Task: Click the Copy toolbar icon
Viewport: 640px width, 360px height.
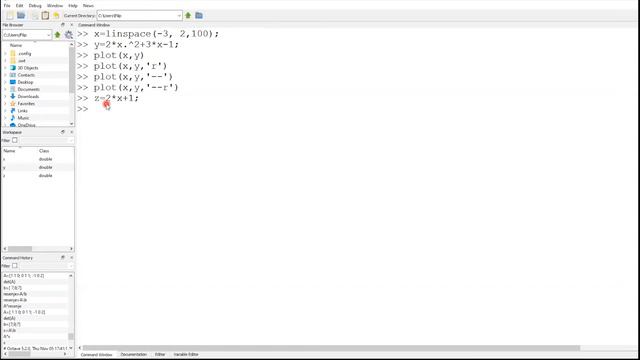Action: (x=35, y=16)
